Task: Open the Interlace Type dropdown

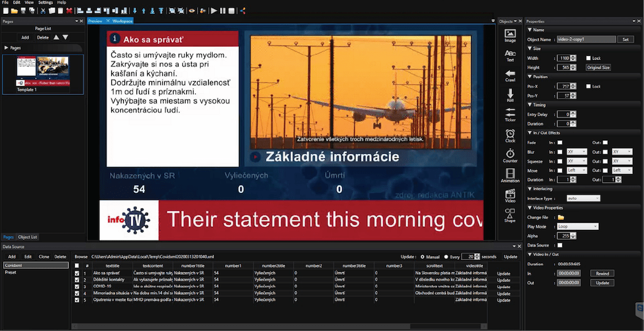Action: (x=583, y=198)
